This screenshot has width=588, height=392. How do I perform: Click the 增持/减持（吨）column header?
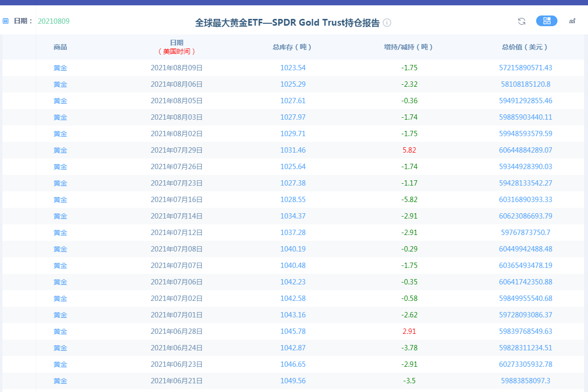pos(410,47)
